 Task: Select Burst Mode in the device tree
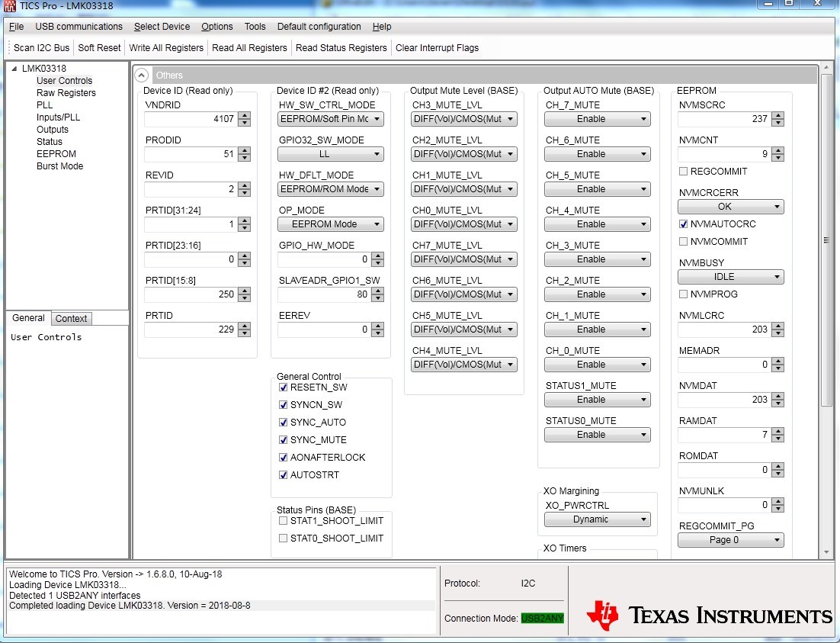(x=60, y=166)
